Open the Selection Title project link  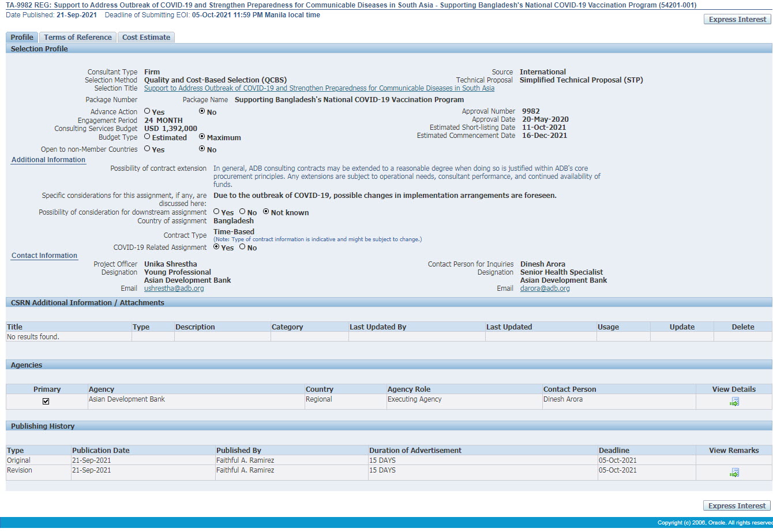[x=319, y=88]
